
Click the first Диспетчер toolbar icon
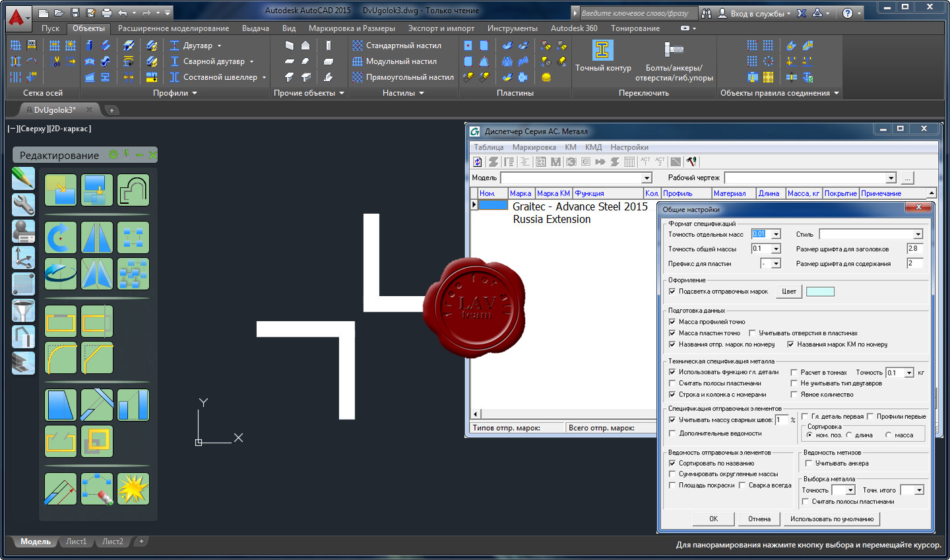click(478, 162)
